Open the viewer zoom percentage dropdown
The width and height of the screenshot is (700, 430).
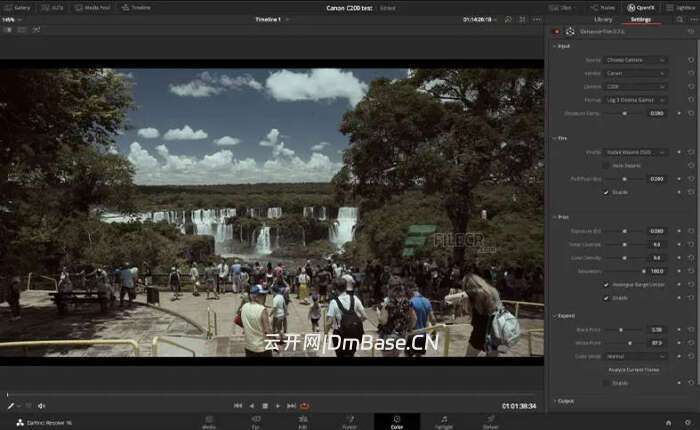tap(12, 20)
